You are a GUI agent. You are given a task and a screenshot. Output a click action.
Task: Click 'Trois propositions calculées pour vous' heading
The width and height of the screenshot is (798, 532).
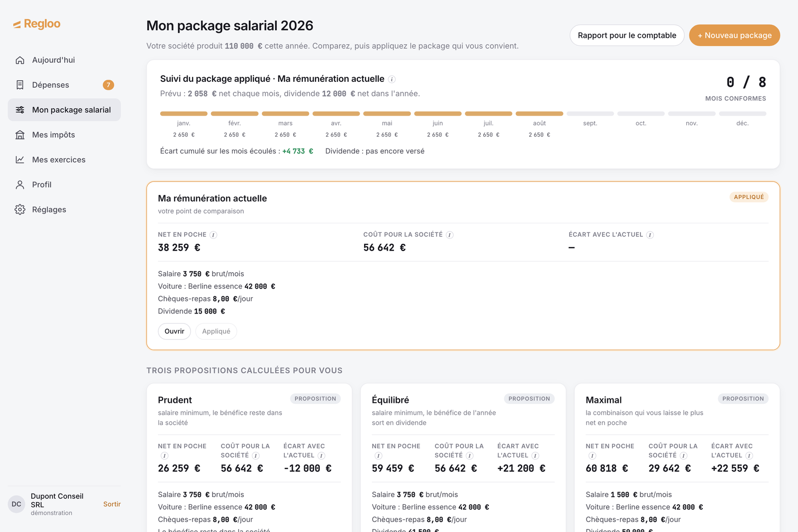244,370
